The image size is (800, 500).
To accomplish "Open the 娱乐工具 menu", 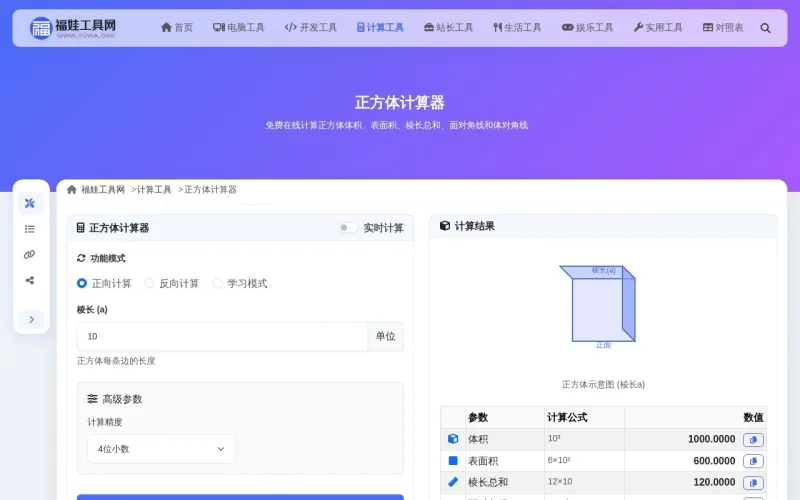I will (x=587, y=28).
